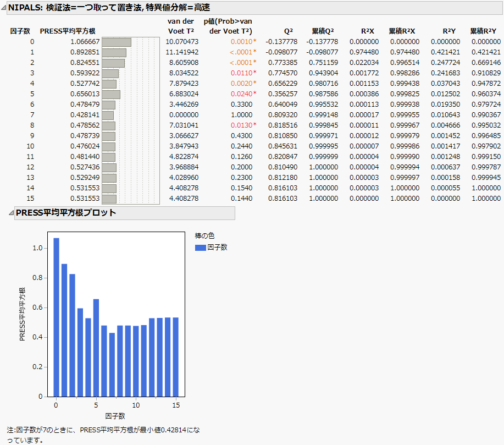
Task: Select PRESS value 0.824551
Action: point(85,62)
